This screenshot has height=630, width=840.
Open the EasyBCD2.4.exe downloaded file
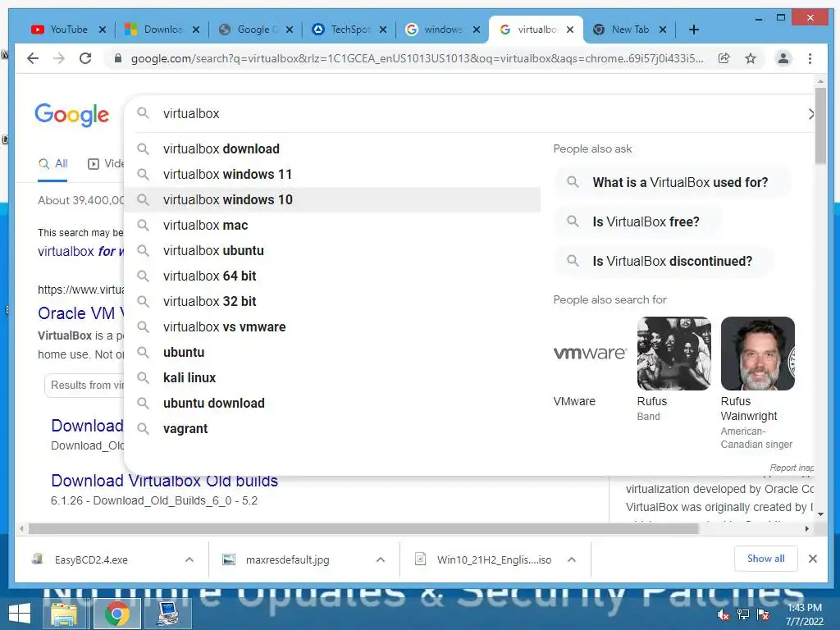91,559
